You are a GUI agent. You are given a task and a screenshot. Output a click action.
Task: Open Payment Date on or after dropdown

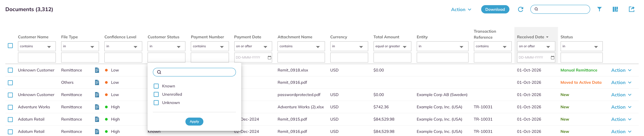pos(253,46)
